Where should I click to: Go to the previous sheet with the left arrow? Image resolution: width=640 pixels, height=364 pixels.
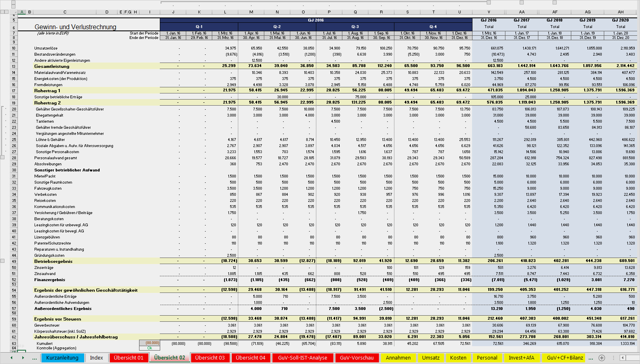click(11, 358)
